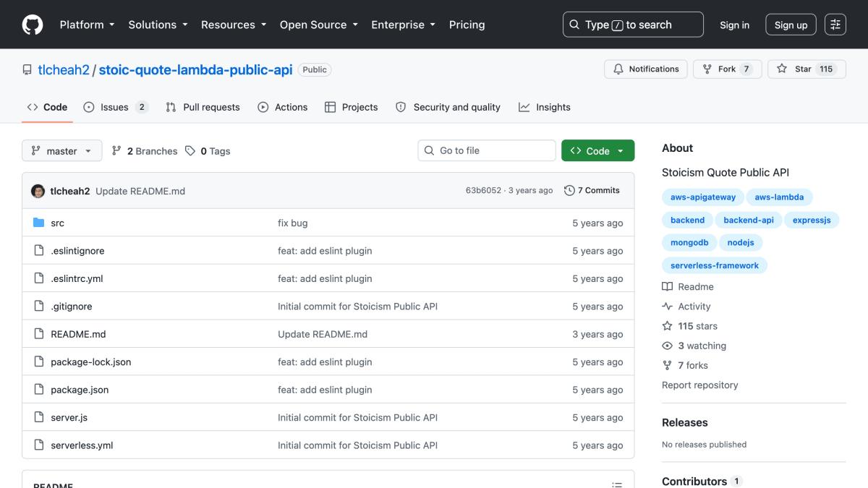Open commit hash 63b6052
This screenshot has width=868, height=488.
pyautogui.click(x=483, y=191)
